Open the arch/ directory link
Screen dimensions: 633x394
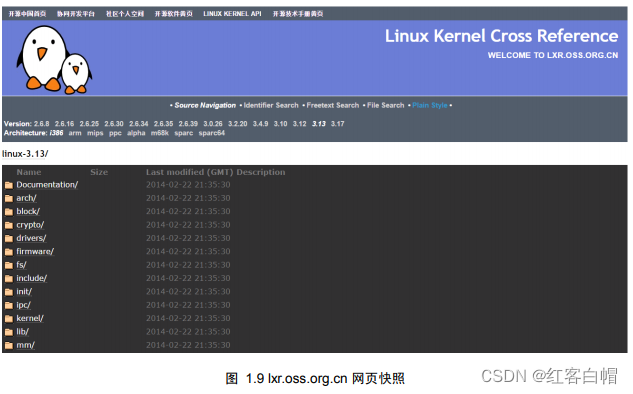pos(26,198)
